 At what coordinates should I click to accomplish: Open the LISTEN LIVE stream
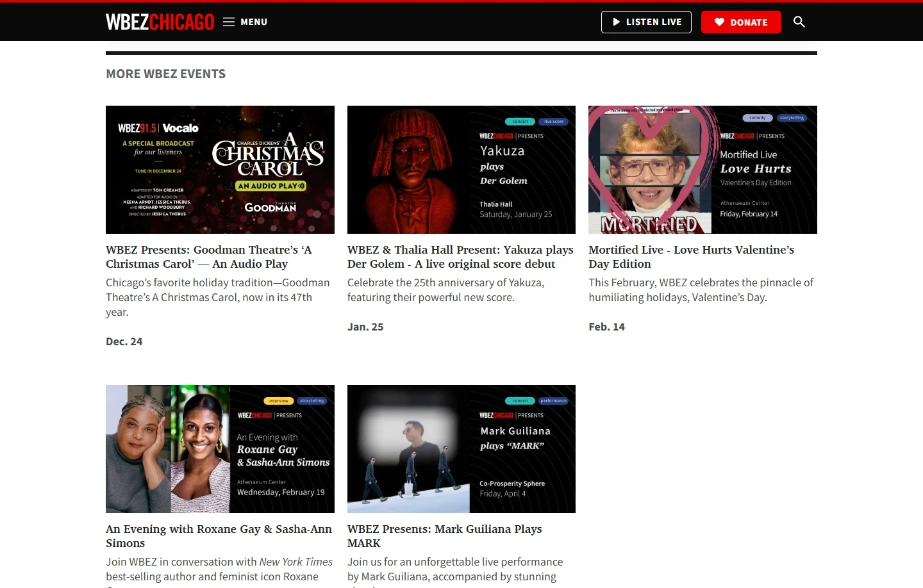646,22
